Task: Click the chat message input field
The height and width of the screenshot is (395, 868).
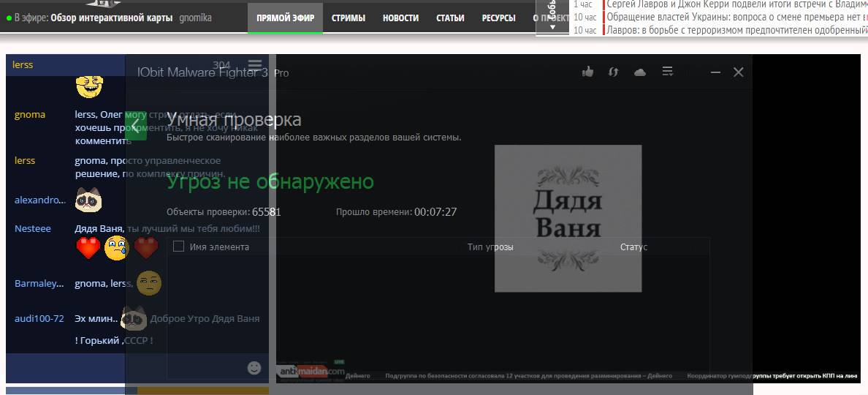Action: pyautogui.click(x=124, y=368)
